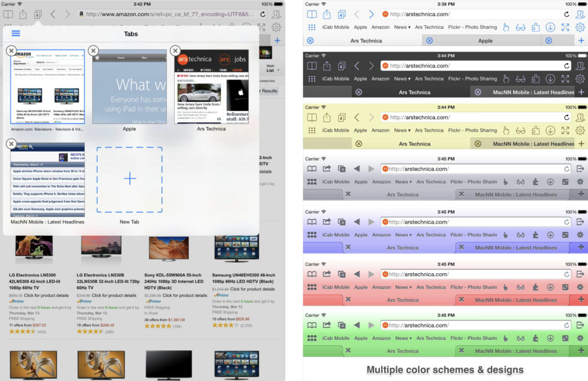
Task: Toggle fullscreen icon in white scheme
Action: [x=565, y=27]
